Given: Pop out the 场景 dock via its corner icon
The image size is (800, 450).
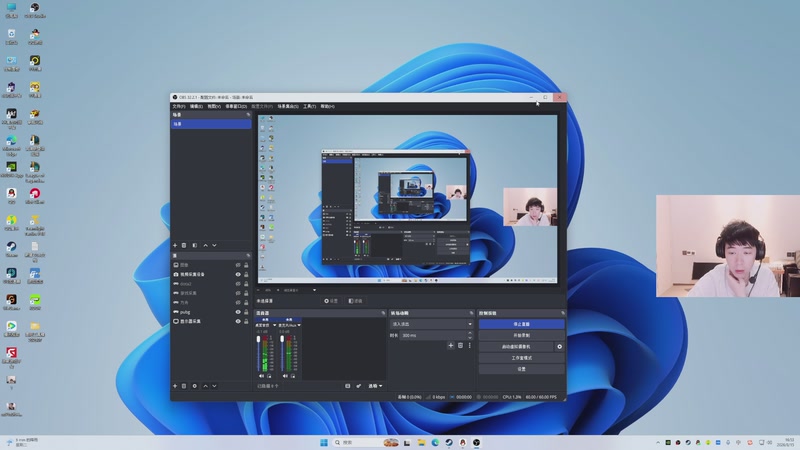Looking at the screenshot, I should click(x=248, y=115).
